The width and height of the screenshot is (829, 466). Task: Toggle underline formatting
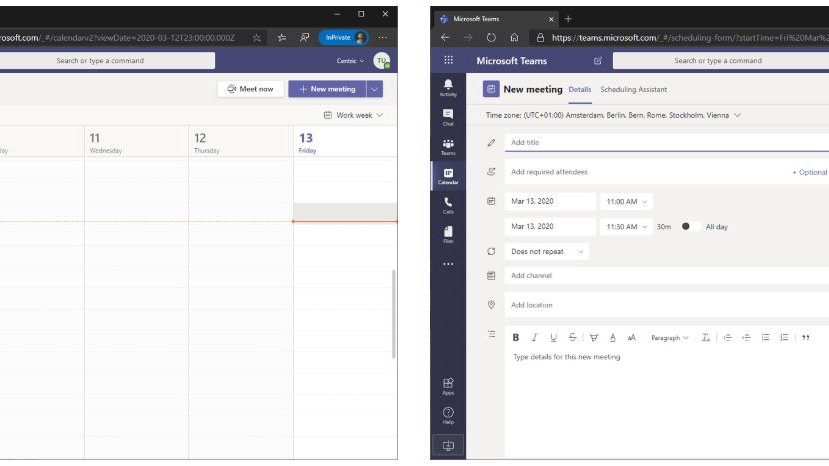coord(553,337)
